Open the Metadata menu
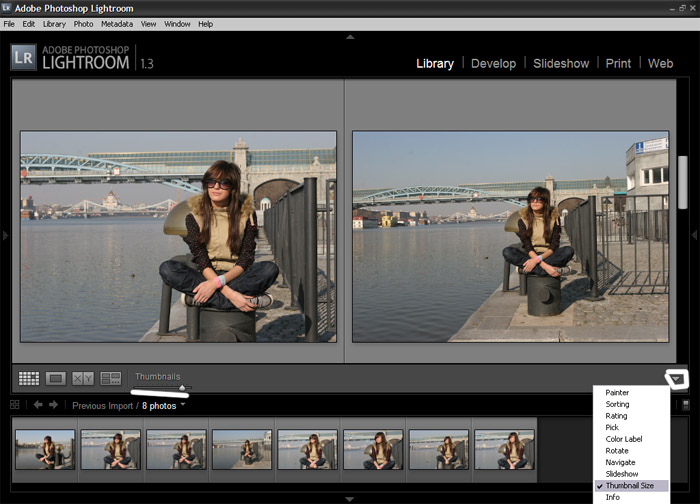This screenshot has width=700, height=504. (115, 23)
